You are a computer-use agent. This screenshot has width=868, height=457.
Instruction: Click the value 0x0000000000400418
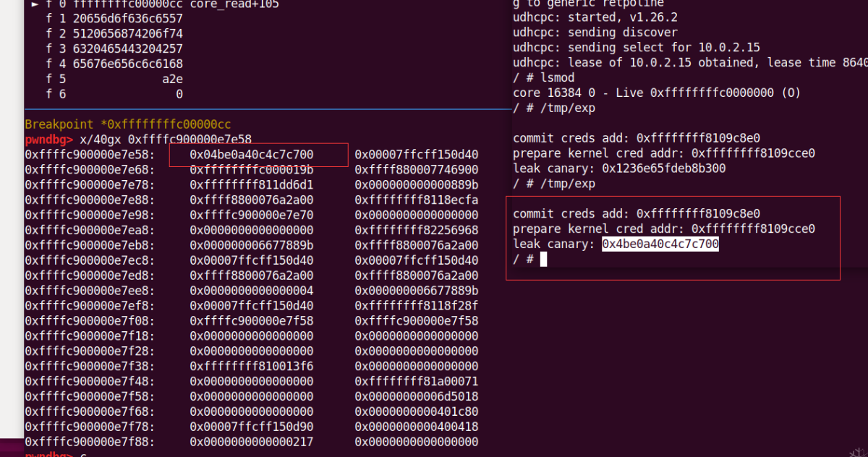(x=417, y=428)
